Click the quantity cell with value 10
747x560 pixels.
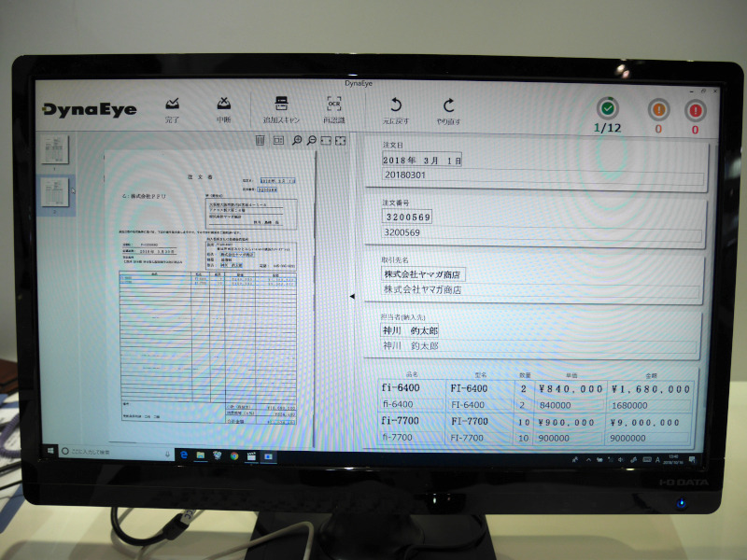coord(523,438)
